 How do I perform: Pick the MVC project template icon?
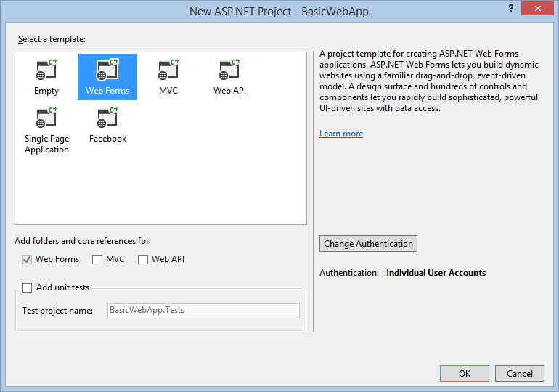click(x=168, y=71)
